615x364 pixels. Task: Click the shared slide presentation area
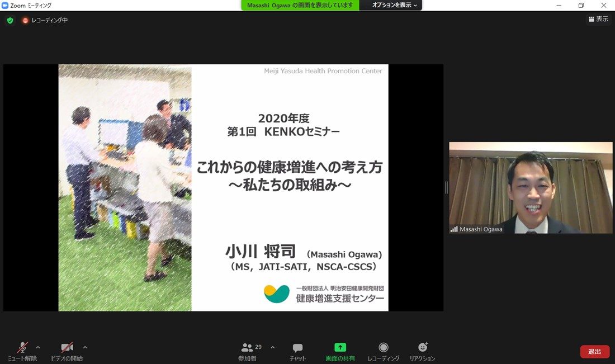[223, 188]
